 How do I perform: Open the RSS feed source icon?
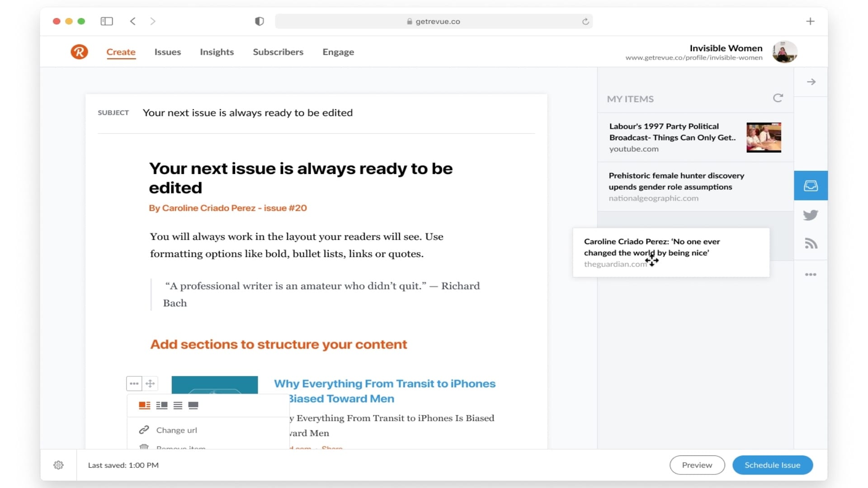coord(811,244)
